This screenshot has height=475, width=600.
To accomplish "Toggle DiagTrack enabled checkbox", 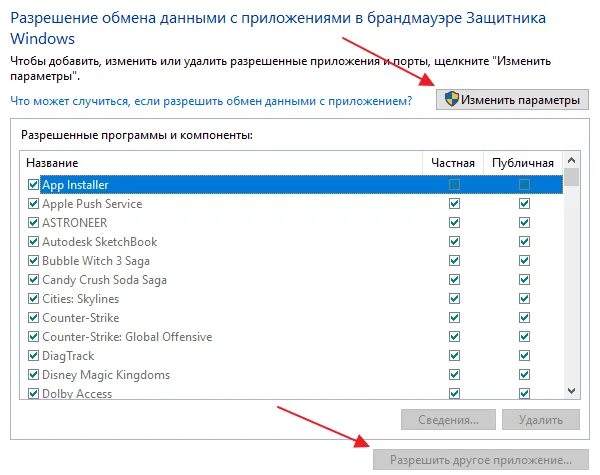I will pos(33,356).
